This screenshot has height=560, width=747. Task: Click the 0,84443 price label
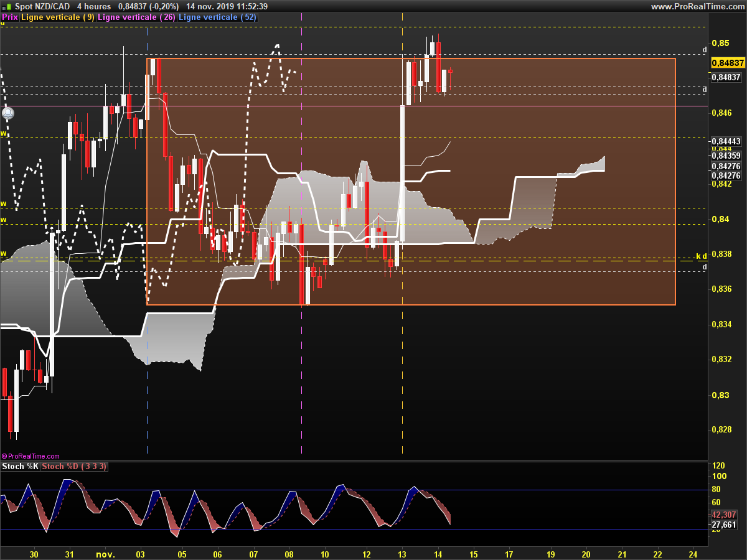(x=727, y=141)
